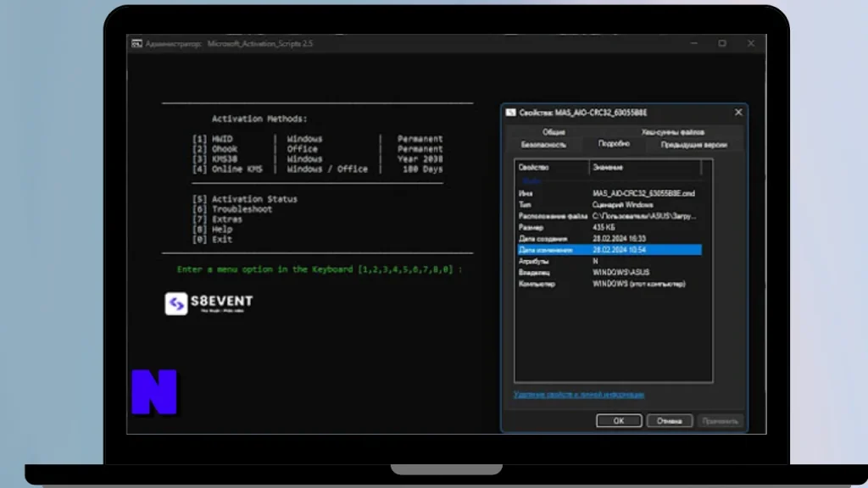Click the green 'Enter a menu option' prompt

[x=320, y=269]
